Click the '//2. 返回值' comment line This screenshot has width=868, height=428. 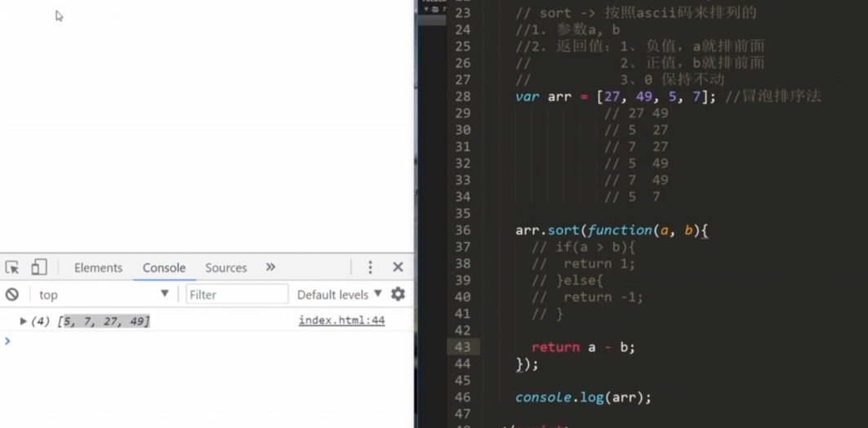[640, 47]
